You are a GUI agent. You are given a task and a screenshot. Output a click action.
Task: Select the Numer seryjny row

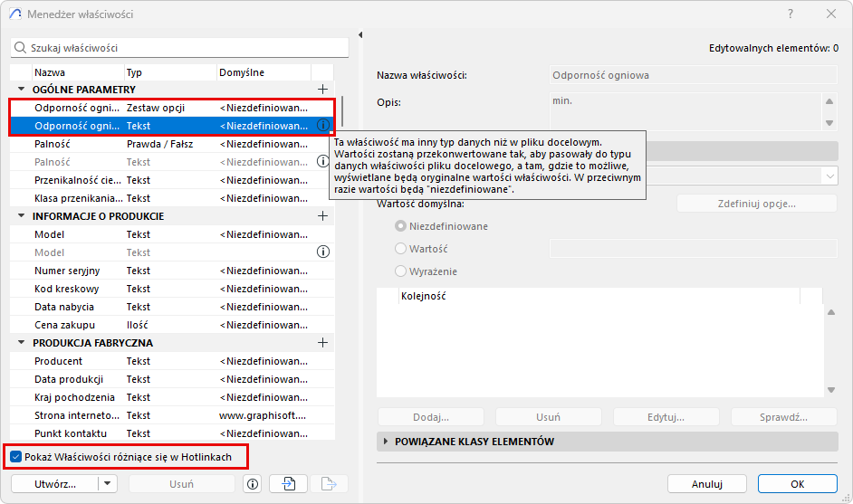(172, 271)
